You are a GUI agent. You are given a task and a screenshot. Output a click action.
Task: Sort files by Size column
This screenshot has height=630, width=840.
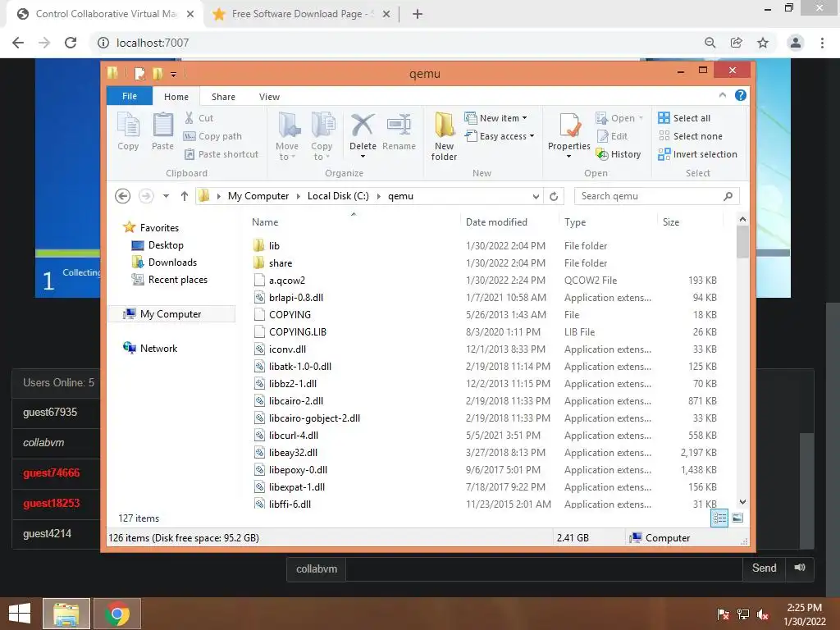(671, 221)
